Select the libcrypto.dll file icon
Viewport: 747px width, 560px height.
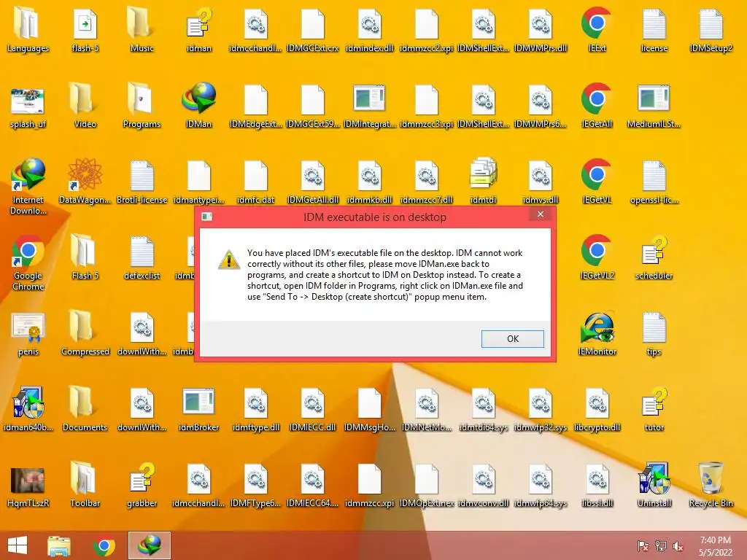[597, 403]
